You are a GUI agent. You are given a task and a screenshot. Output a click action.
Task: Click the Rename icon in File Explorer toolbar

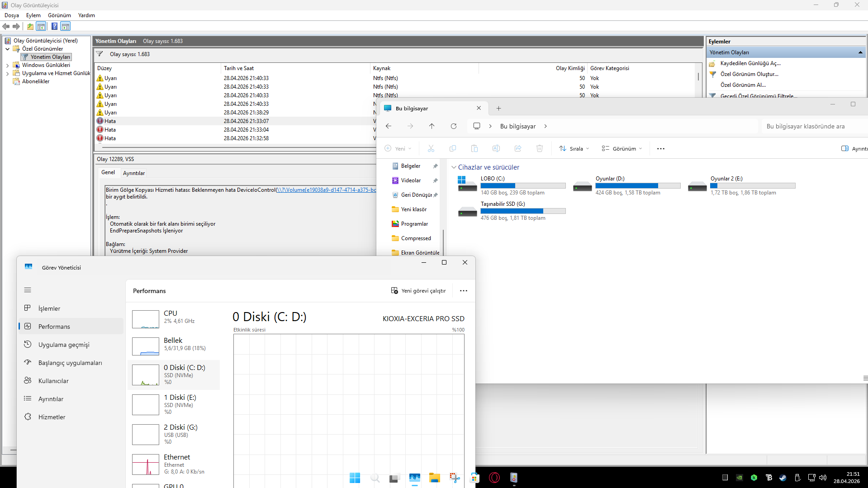pos(496,148)
